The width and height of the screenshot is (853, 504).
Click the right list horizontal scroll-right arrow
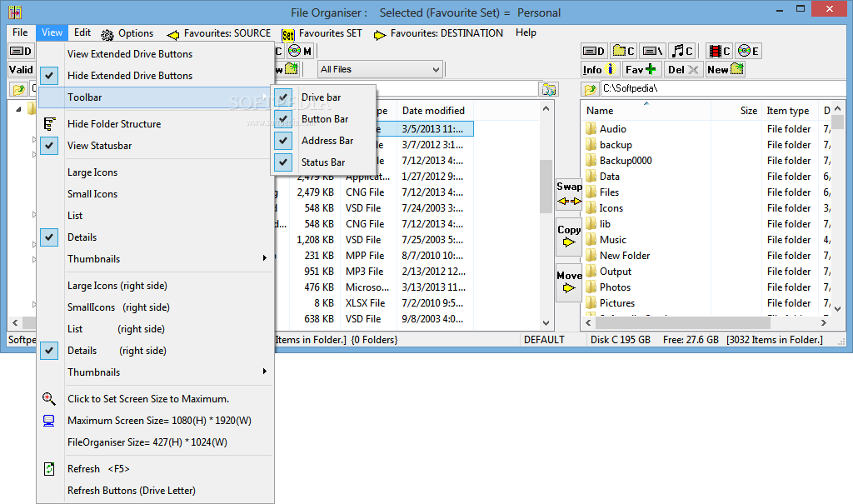point(824,322)
